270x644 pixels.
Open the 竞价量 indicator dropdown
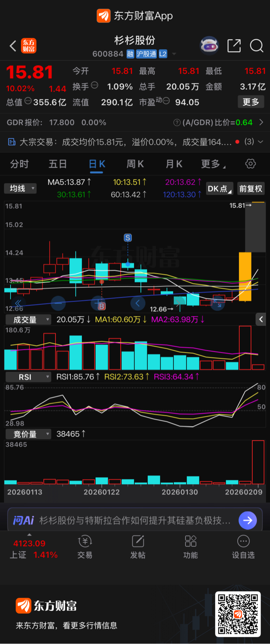28,434
